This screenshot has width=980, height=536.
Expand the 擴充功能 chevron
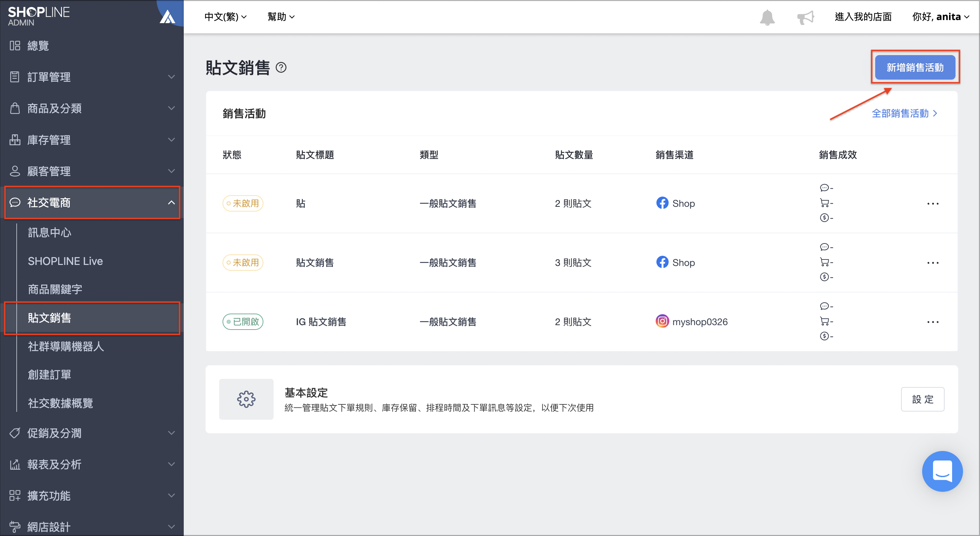(x=171, y=495)
